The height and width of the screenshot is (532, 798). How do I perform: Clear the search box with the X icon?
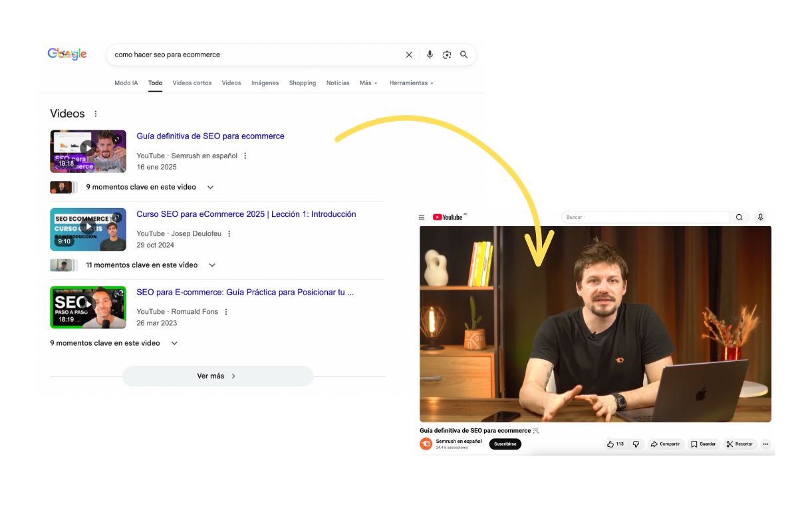tap(409, 55)
